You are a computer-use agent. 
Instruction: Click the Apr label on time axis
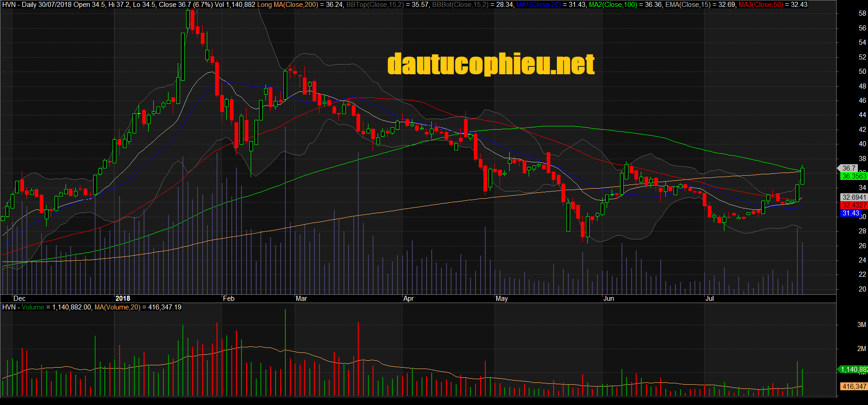(x=408, y=298)
